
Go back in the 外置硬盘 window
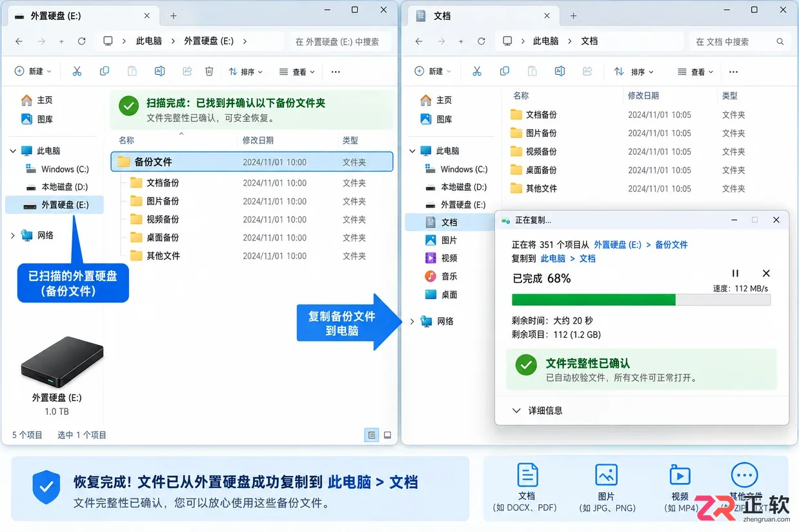19,41
